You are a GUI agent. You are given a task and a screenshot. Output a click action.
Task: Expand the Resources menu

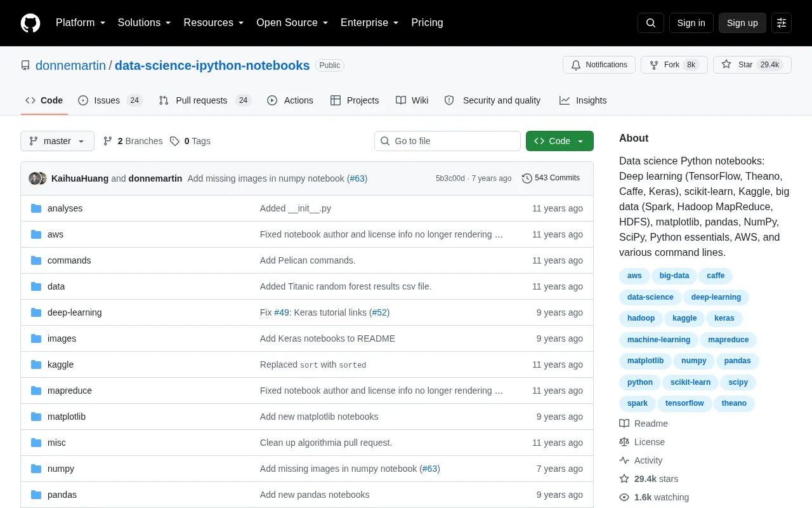coord(213,23)
